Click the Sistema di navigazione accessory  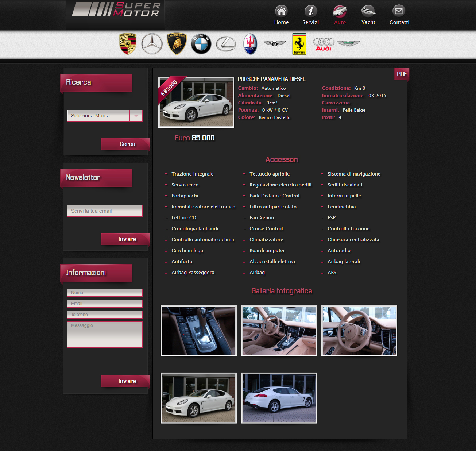(x=354, y=174)
